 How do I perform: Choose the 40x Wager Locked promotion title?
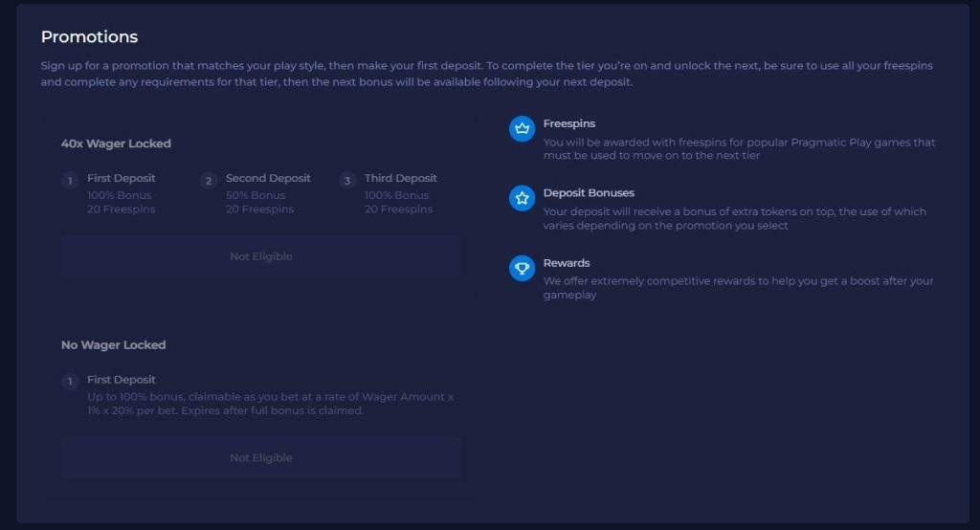(x=116, y=144)
